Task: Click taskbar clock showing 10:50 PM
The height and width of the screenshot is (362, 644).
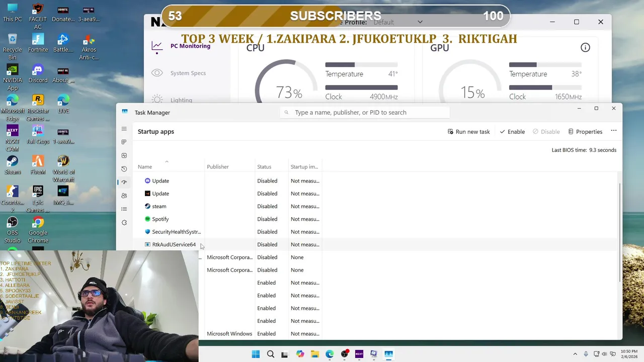Action: click(628, 354)
